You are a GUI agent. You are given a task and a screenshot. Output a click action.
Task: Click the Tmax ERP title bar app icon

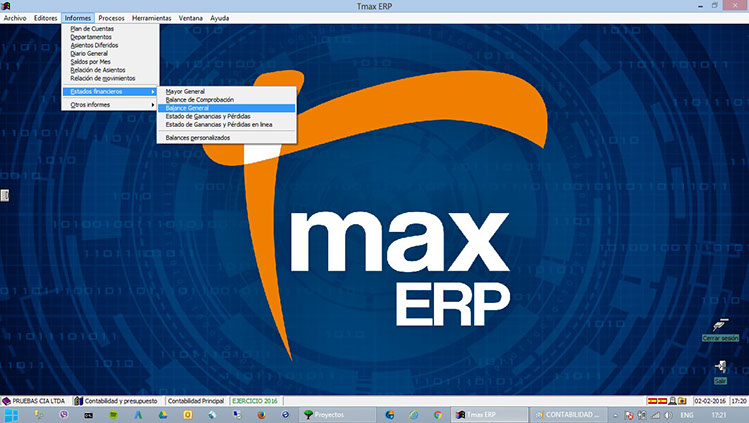pos(6,6)
